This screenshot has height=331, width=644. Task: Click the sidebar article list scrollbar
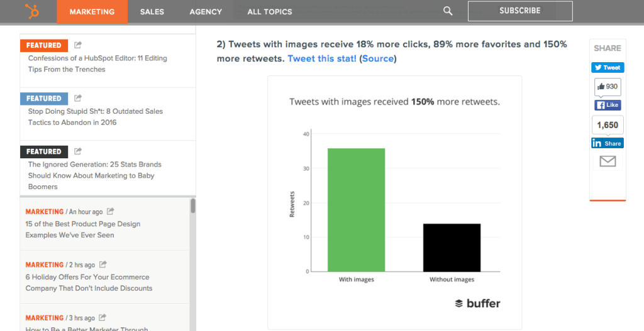tap(193, 205)
